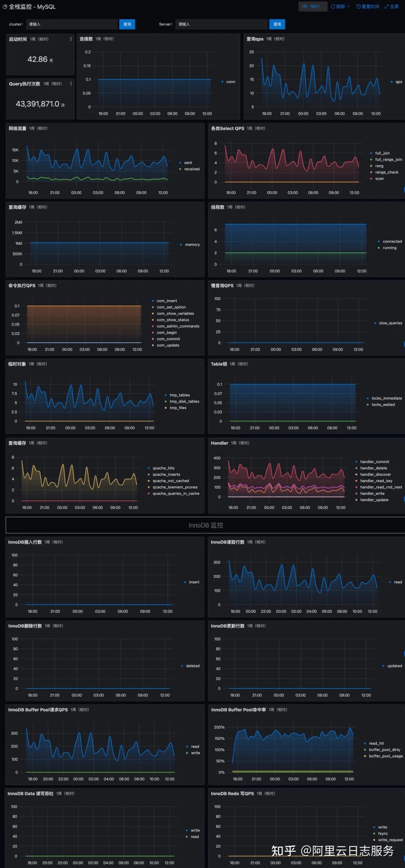This screenshot has width=405, height=868.
Task: Open the Query执行次数 panel kebab menu
Action: [x=71, y=84]
